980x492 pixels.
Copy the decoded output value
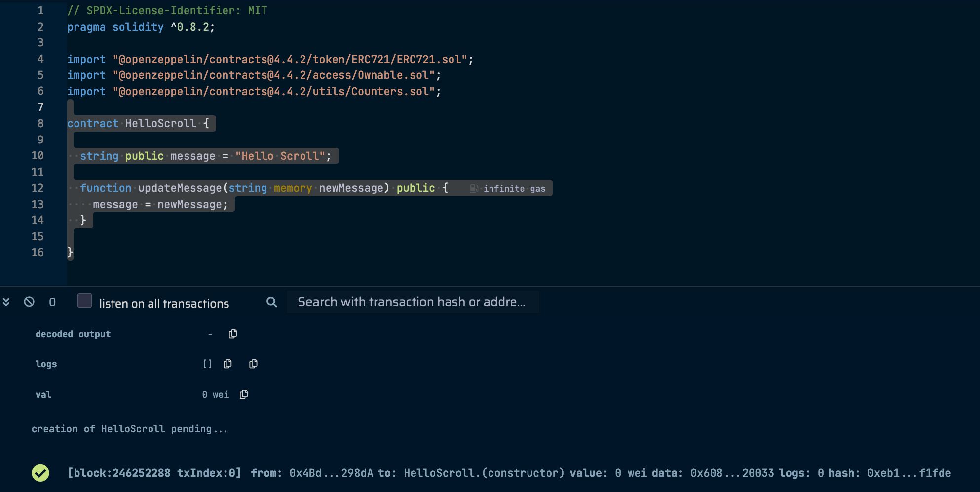pyautogui.click(x=233, y=334)
